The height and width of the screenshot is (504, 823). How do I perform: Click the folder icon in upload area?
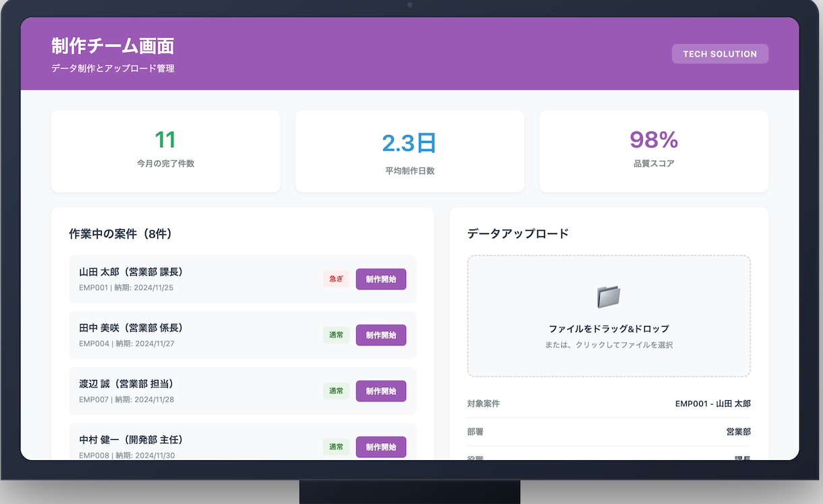click(x=608, y=297)
